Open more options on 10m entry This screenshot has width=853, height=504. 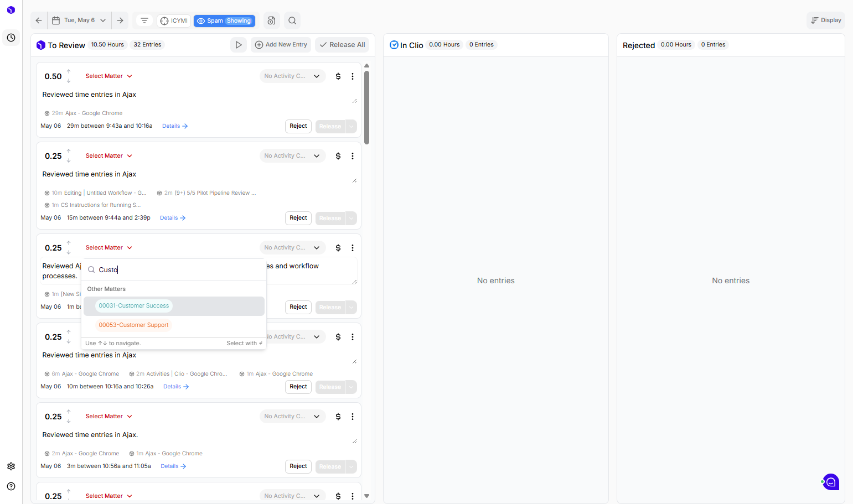click(x=353, y=337)
